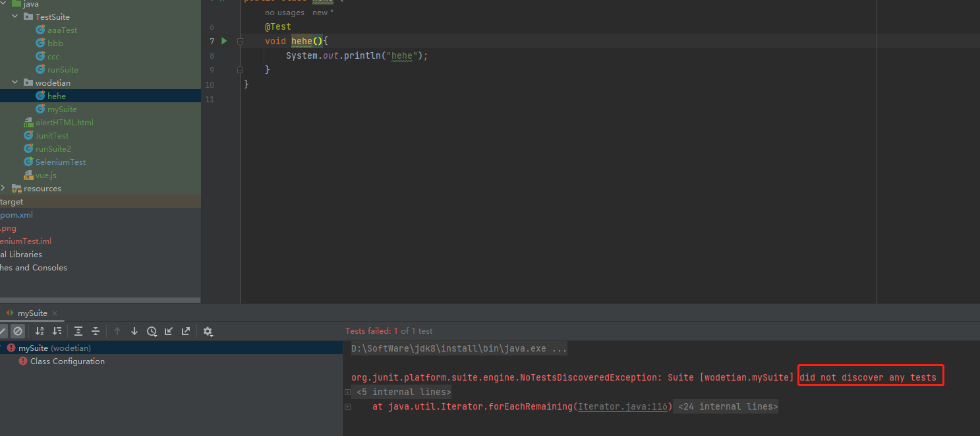Open the test runner settings gear
Image resolution: width=980 pixels, height=436 pixels.
[x=208, y=330]
